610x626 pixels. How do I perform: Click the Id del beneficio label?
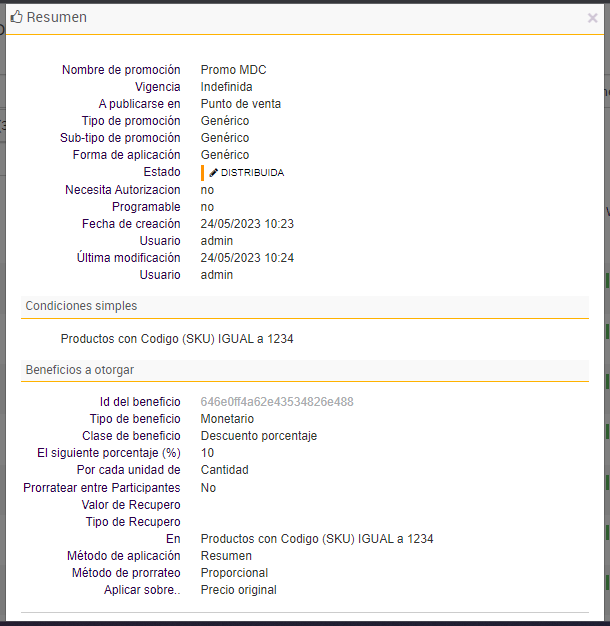point(140,402)
